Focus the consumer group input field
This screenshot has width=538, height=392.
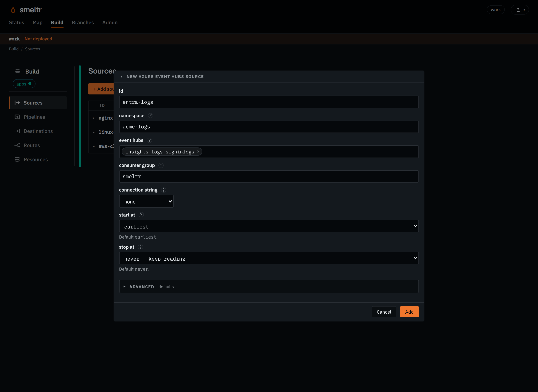click(269, 176)
